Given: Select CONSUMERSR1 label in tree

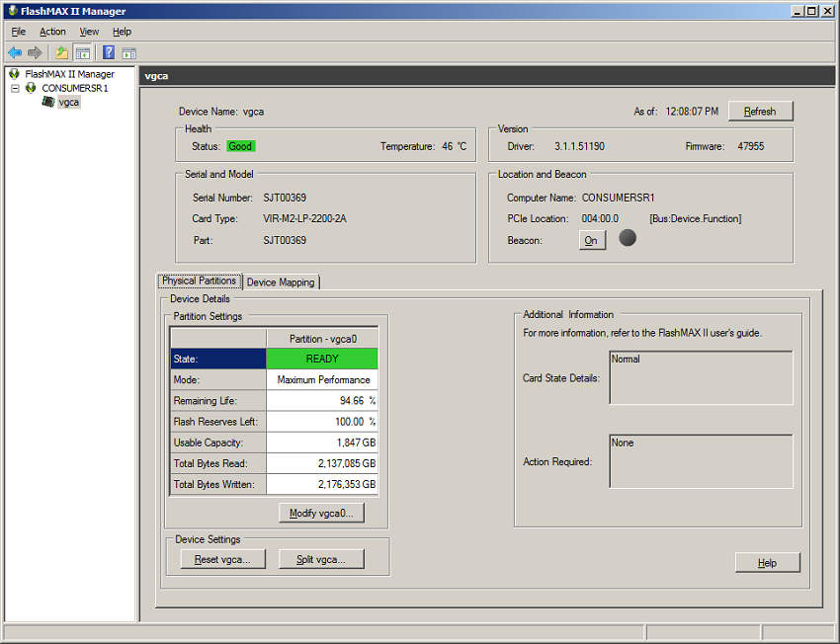Looking at the screenshot, I should (x=75, y=88).
